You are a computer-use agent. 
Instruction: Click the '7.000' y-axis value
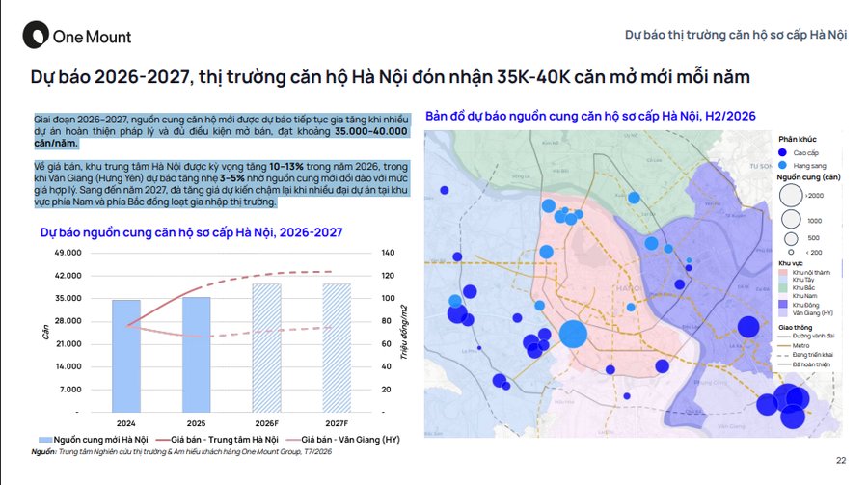point(69,390)
